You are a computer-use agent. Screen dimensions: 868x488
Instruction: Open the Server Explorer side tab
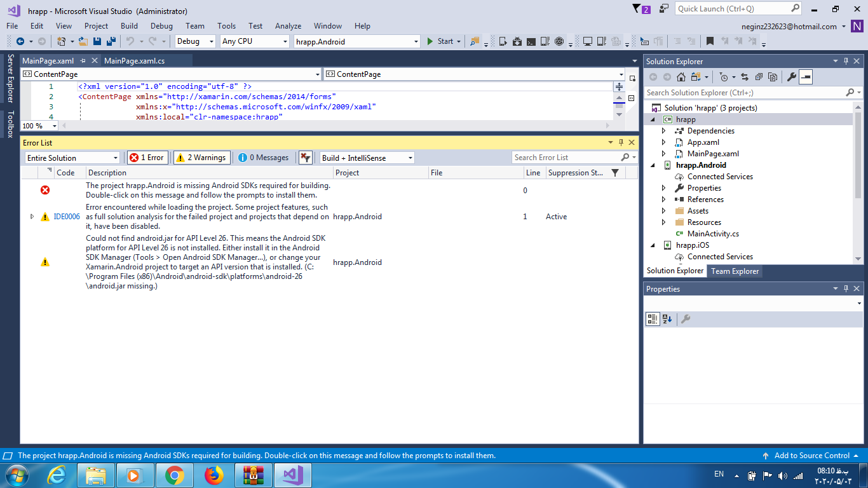tap(10, 78)
